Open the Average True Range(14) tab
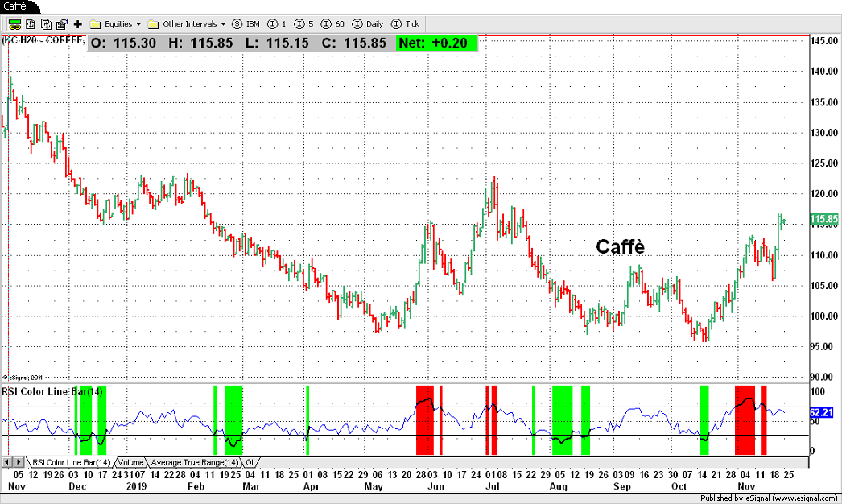 point(194,462)
